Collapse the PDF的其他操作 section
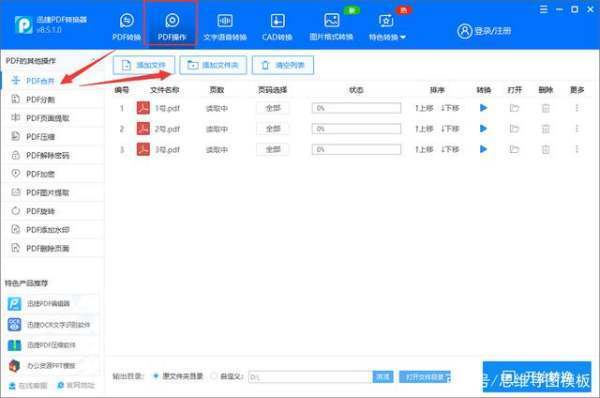 tap(93, 61)
